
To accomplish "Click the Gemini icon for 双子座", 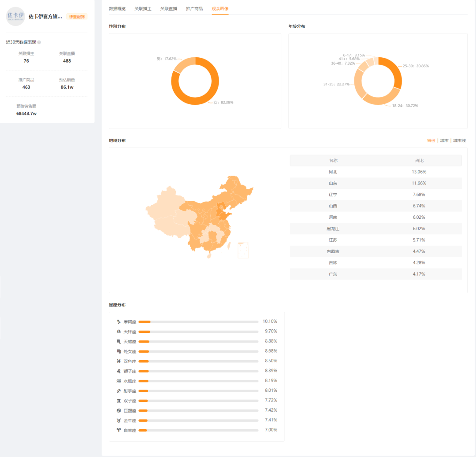I will coord(119,401).
